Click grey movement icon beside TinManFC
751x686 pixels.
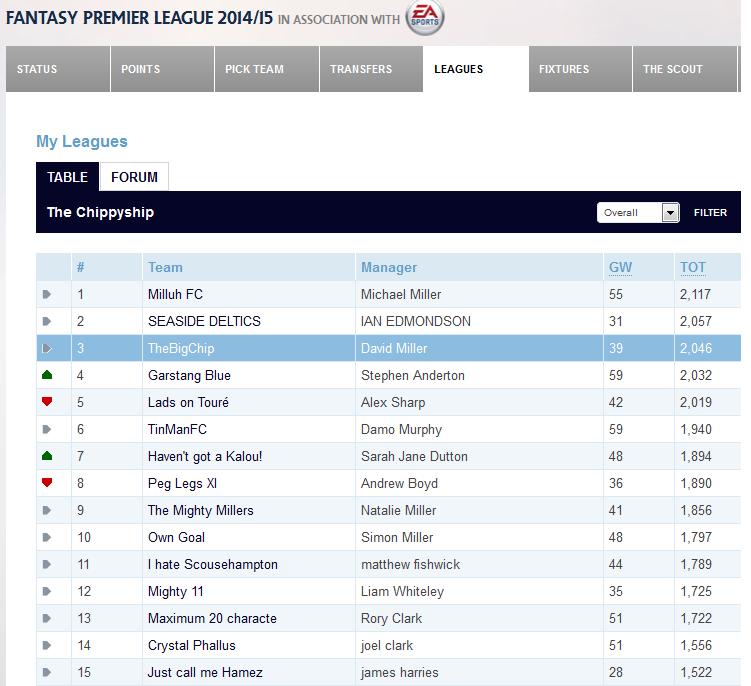[x=47, y=429]
